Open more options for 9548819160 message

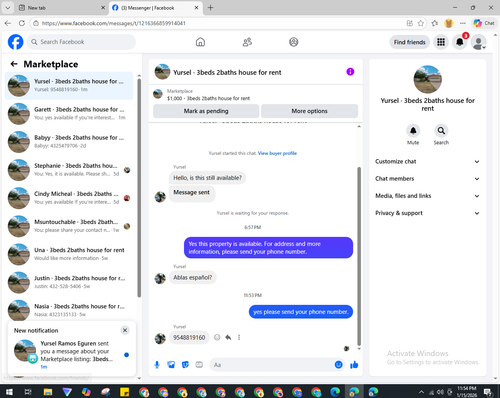pyautogui.click(x=239, y=337)
